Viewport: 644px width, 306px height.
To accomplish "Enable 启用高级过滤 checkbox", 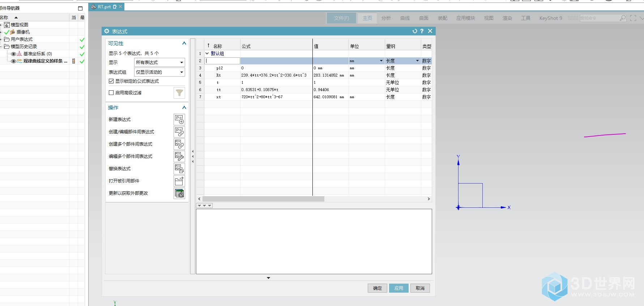I will [x=111, y=93].
